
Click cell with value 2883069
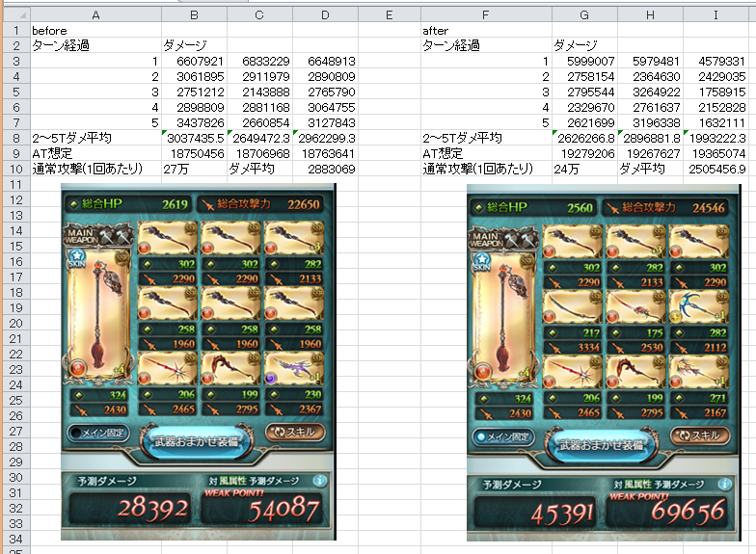[326, 169]
